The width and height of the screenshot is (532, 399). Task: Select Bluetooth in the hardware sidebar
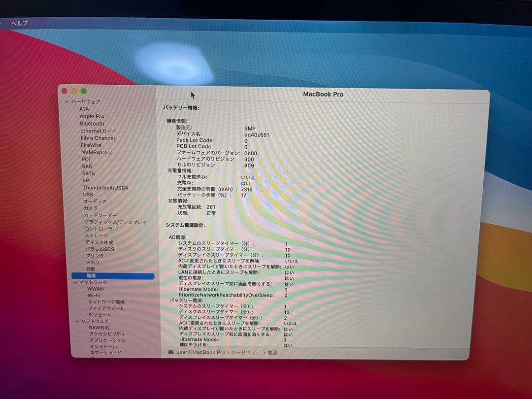click(92, 124)
